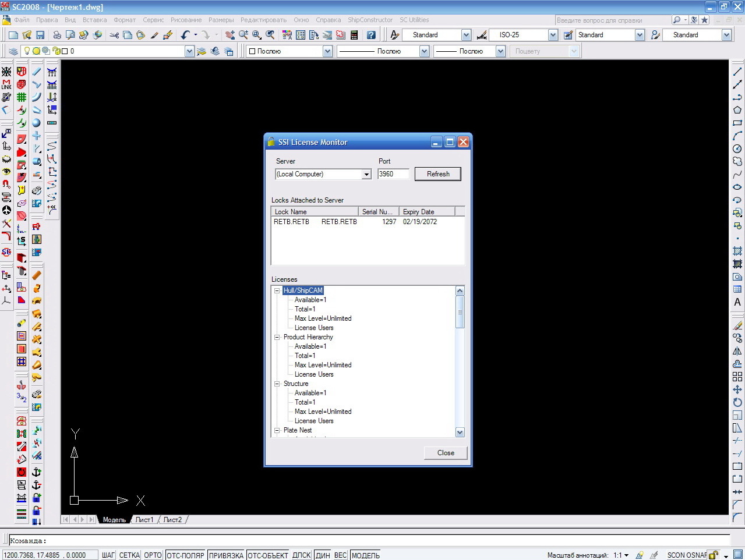Toggle ПРИВЯЗКА object snap

226,555
